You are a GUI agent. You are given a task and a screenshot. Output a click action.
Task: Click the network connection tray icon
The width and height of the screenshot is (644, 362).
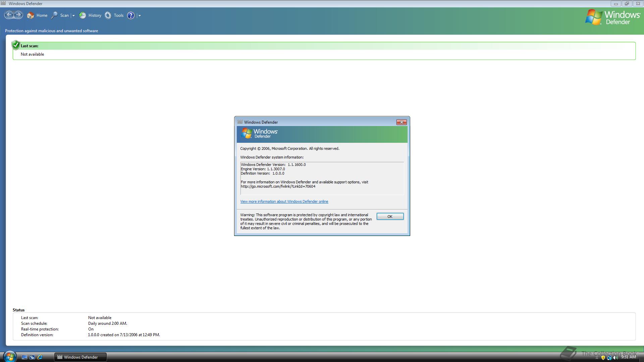point(609,358)
